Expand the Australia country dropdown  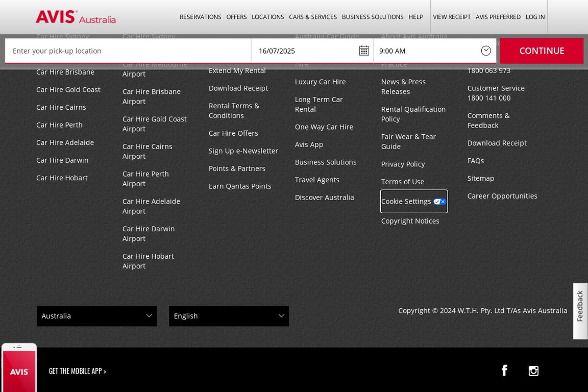(x=97, y=316)
